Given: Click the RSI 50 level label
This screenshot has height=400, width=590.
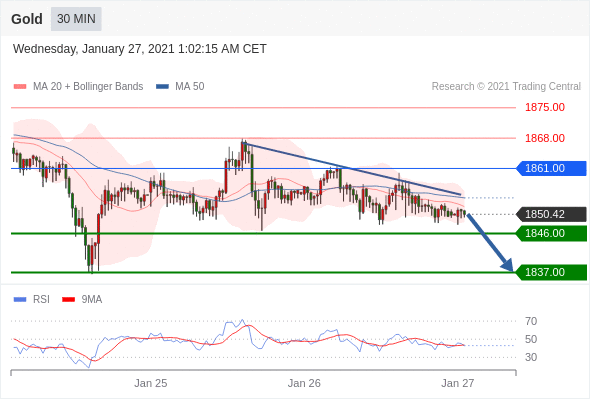Looking at the screenshot, I should (531, 339).
